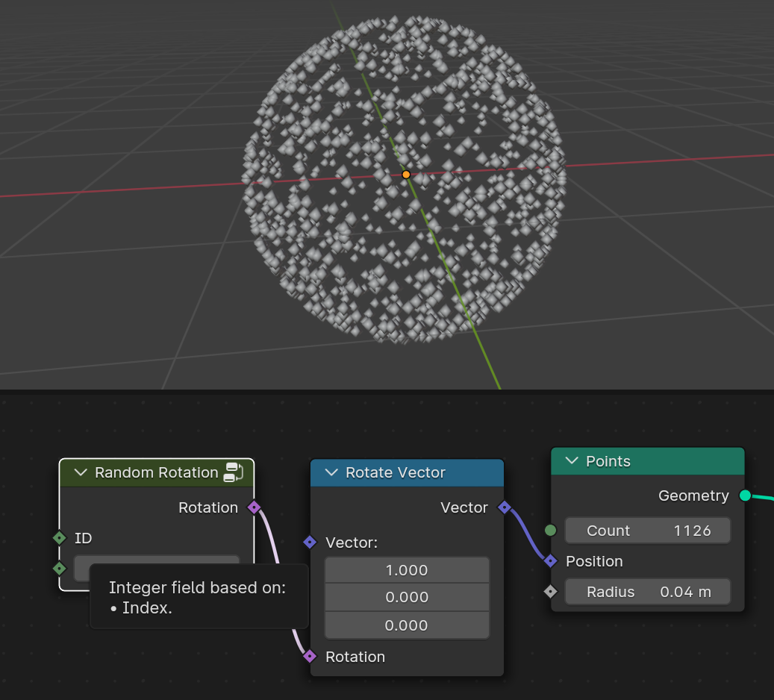Collapse the Rotate Vector node

click(x=331, y=472)
